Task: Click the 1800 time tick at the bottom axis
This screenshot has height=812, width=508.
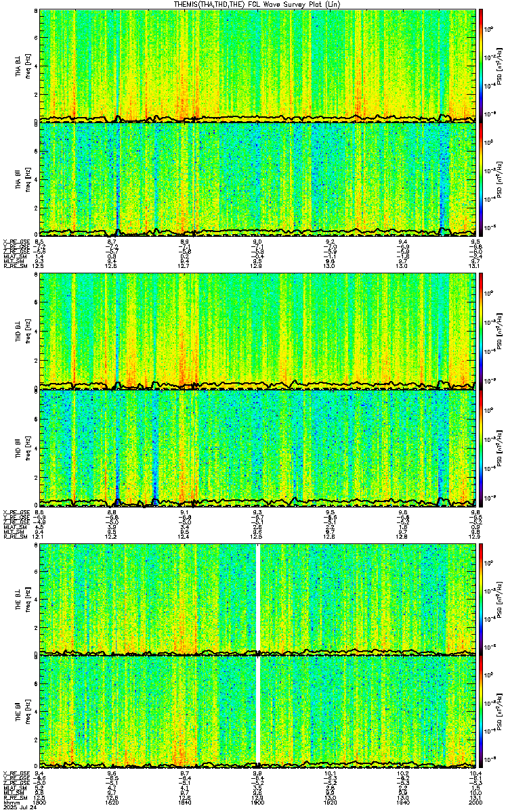Action: coord(40,802)
